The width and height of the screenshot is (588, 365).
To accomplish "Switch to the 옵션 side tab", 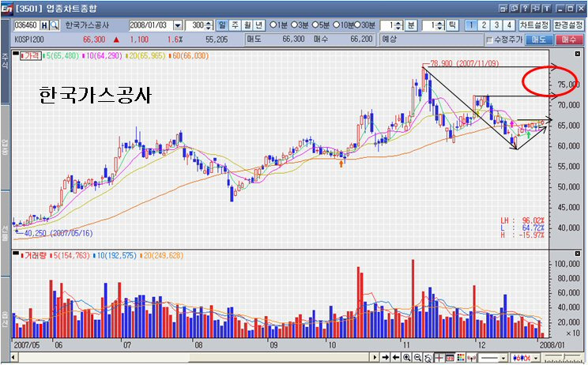I will coord(5,319).
